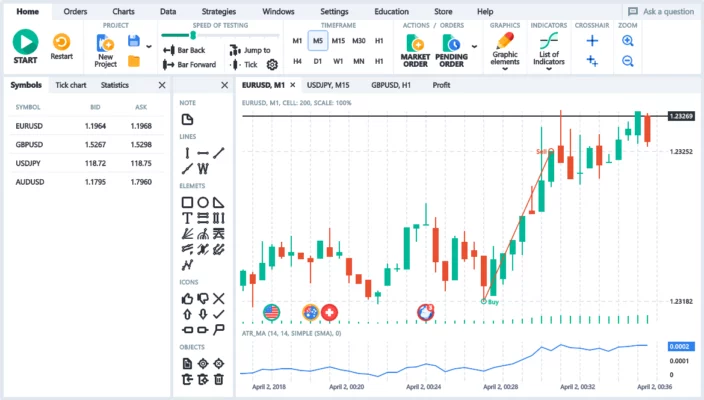Place a Pending Order

point(451,51)
